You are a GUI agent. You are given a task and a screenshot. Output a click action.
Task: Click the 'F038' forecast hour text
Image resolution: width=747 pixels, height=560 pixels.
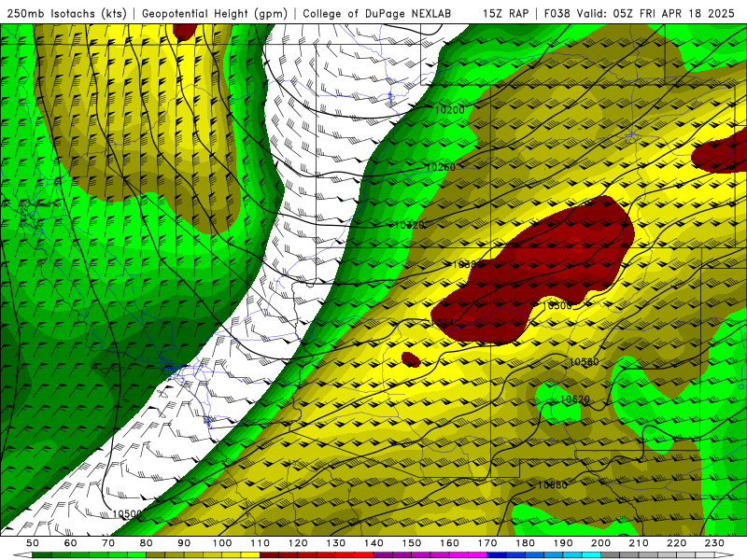557,13
